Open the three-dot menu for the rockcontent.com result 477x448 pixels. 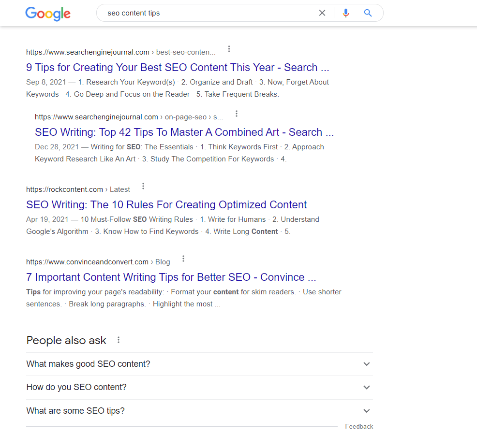[143, 186]
